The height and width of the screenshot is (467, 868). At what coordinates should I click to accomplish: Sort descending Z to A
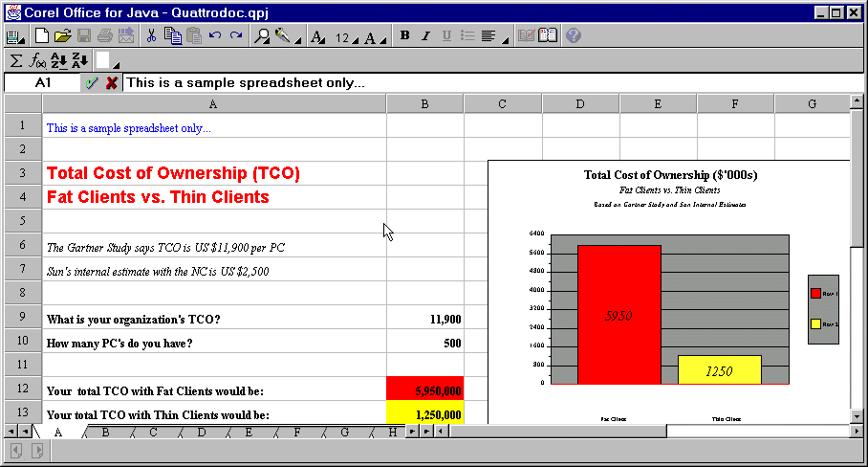coord(79,60)
